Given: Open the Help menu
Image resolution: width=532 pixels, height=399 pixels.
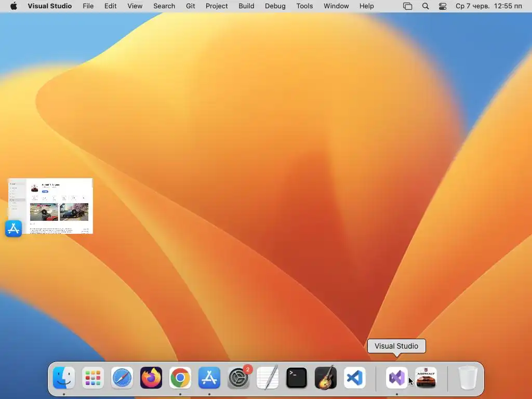Looking at the screenshot, I should point(367,6).
